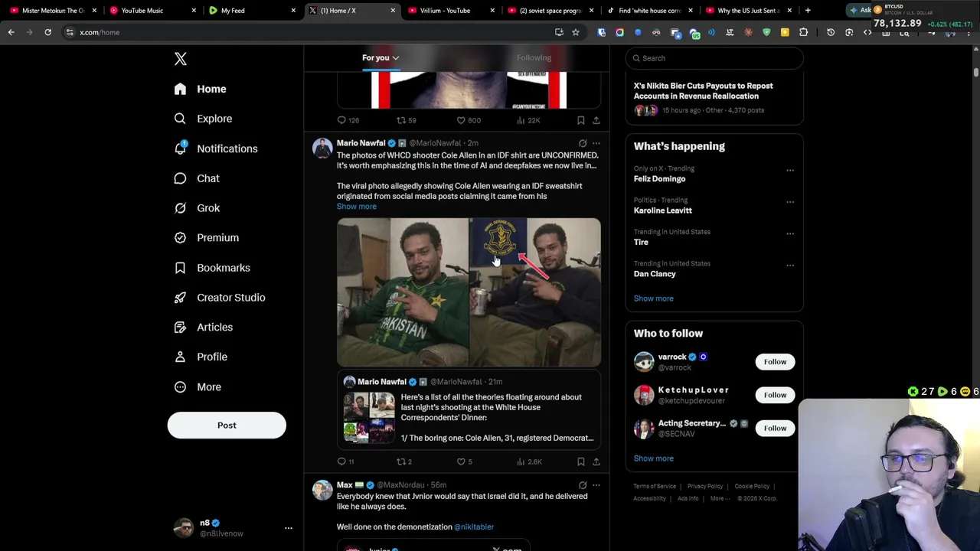Open Bookmarks in the sidebar
The height and width of the screenshot is (551, 980).
212,268
